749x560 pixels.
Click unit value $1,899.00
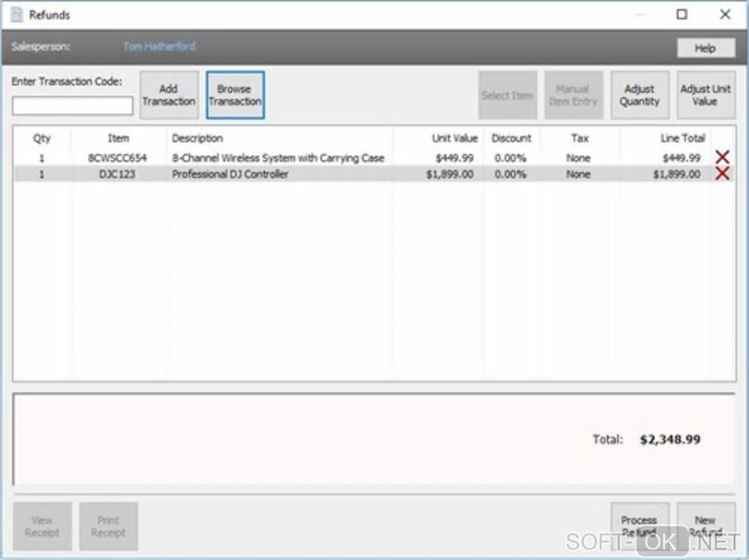(x=450, y=174)
